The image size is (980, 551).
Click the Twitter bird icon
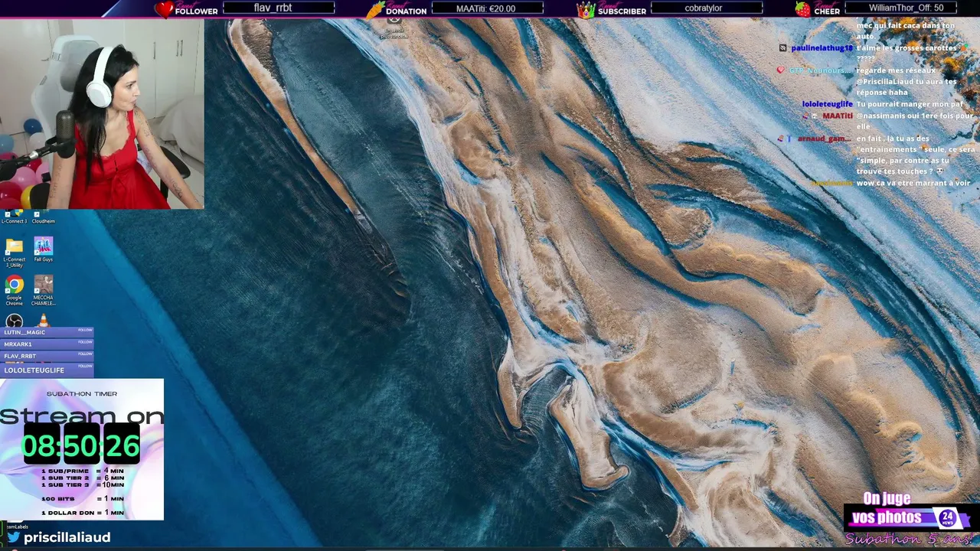pyautogui.click(x=14, y=537)
